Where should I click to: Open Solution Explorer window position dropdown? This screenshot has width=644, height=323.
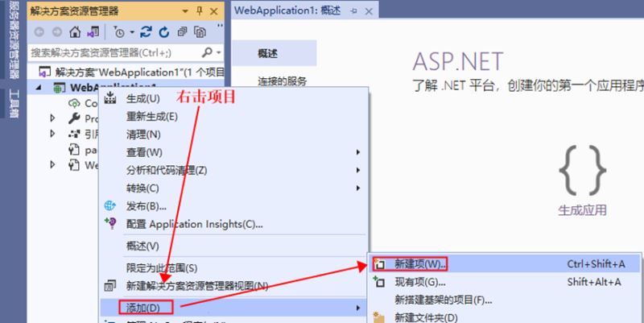pos(185,11)
